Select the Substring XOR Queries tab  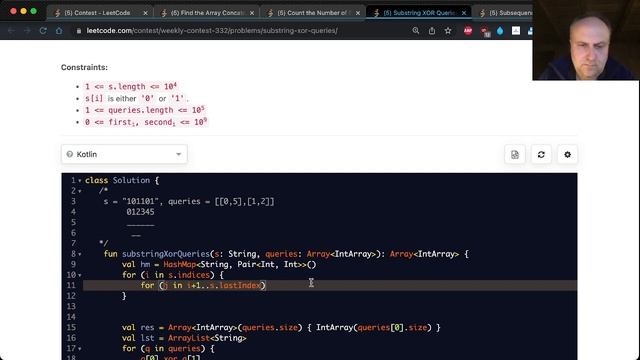click(419, 13)
